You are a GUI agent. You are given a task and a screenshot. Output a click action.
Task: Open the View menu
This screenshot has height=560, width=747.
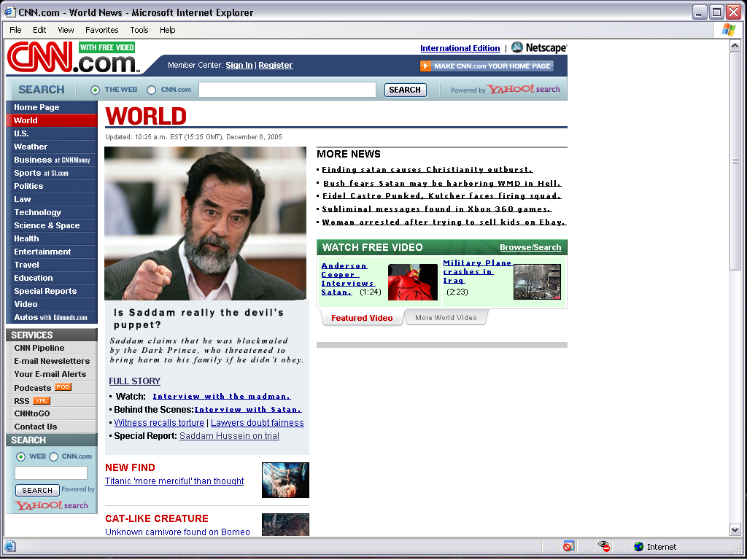pos(66,29)
